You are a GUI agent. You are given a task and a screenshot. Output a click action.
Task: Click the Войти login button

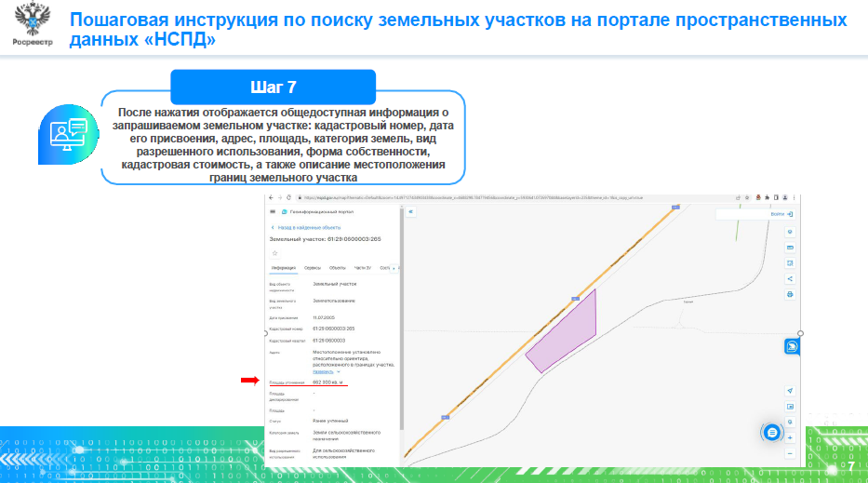[x=781, y=214]
